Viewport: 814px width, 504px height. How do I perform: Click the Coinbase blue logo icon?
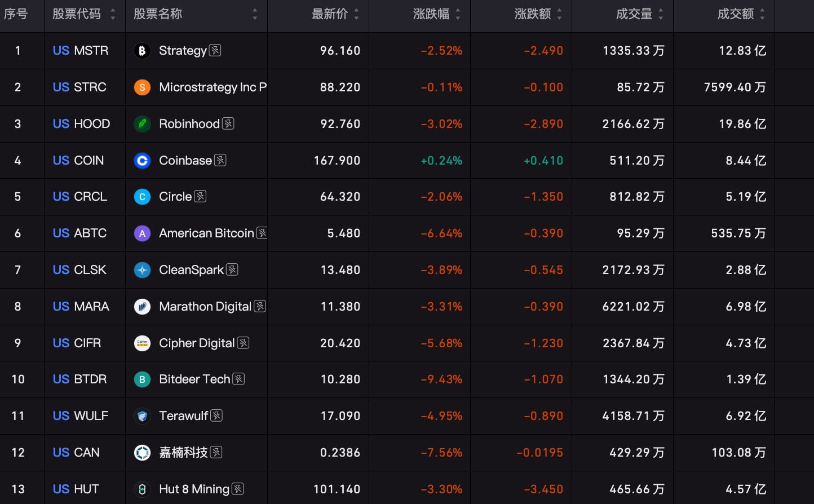(142, 161)
